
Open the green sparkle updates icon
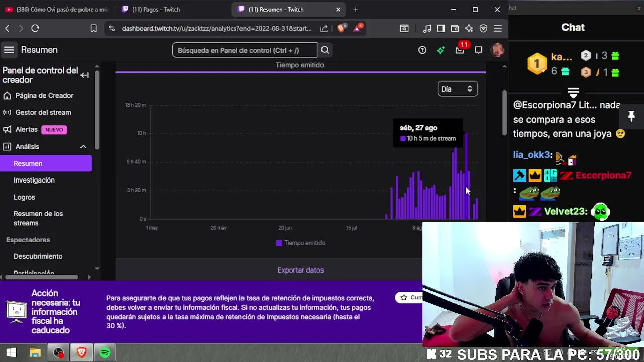coord(441,50)
